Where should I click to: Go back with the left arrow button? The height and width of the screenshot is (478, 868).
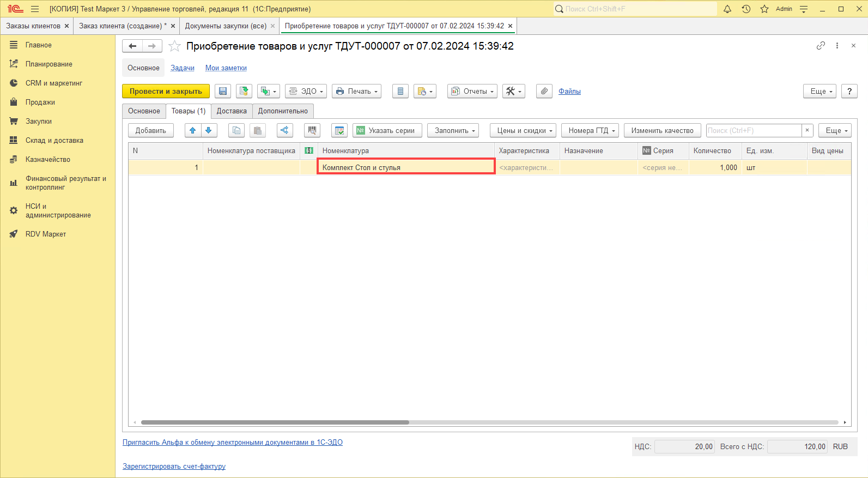pyautogui.click(x=132, y=46)
